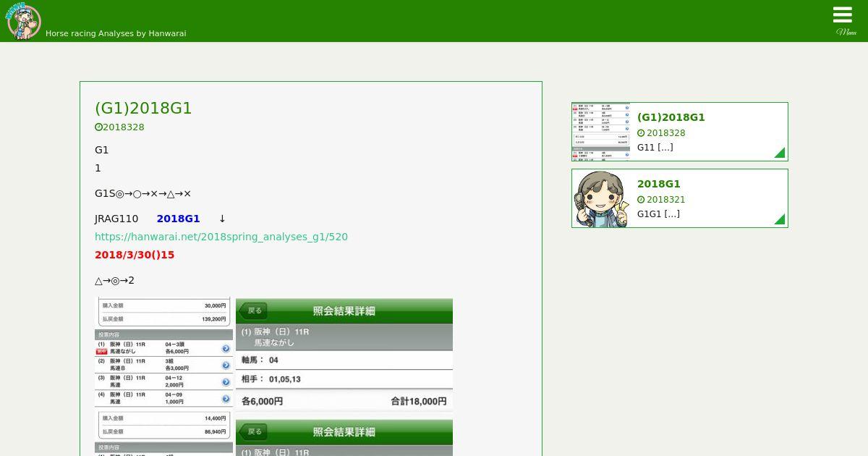Viewport: 868px width, 456px height.
Task: Select the text G1S◎→○→×→△→×
Action: point(143,193)
